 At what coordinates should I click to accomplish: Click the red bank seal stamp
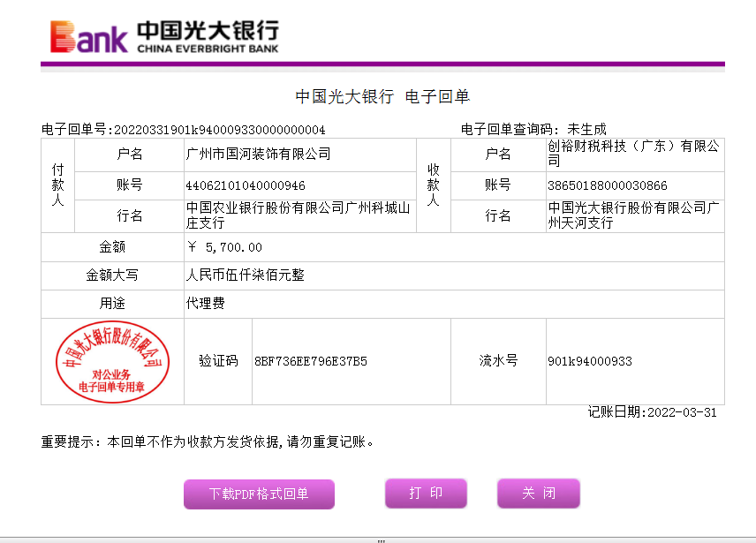[112, 361]
